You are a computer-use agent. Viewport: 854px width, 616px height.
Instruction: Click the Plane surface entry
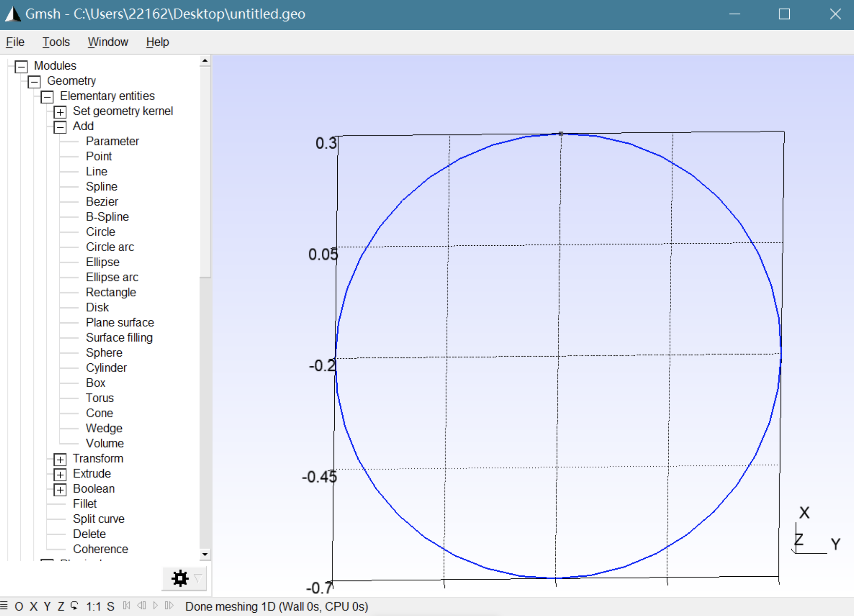click(x=120, y=322)
